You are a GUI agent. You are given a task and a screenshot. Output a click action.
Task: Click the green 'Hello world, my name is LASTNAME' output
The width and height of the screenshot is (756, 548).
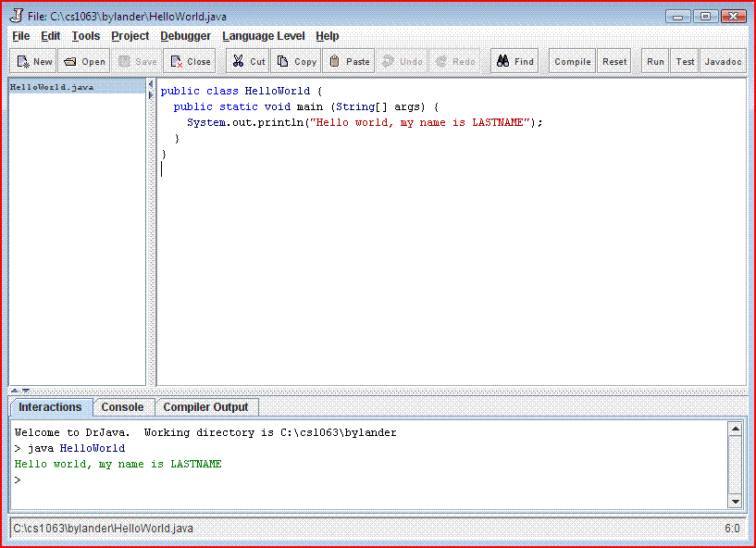tap(118, 465)
